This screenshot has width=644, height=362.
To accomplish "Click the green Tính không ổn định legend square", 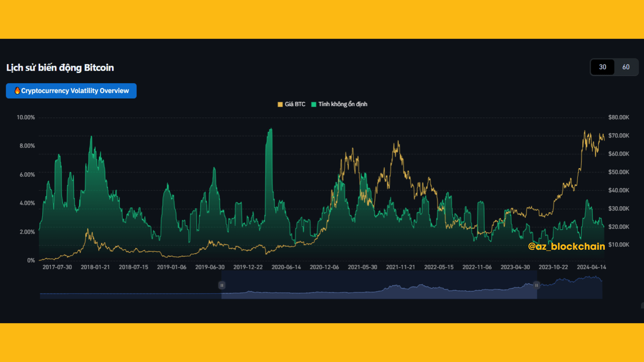I will 314,104.
